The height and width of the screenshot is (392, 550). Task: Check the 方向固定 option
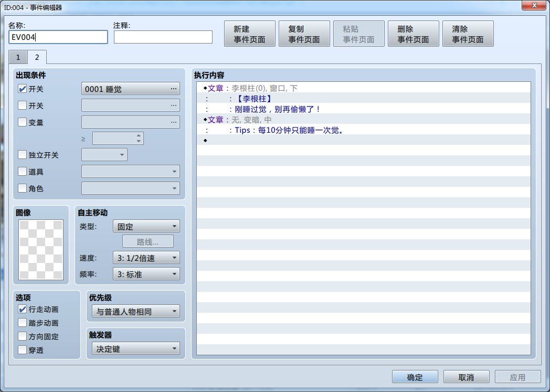[x=22, y=336]
